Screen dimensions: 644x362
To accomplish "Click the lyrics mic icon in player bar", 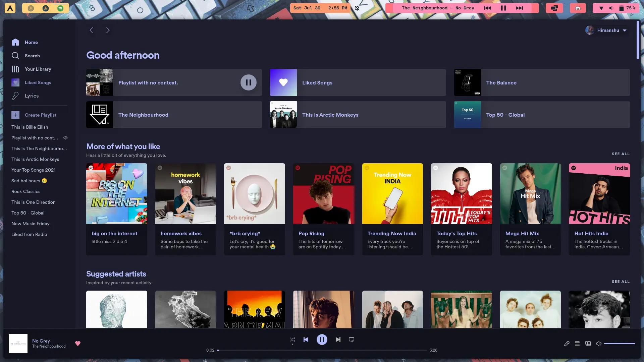I will (x=567, y=344).
